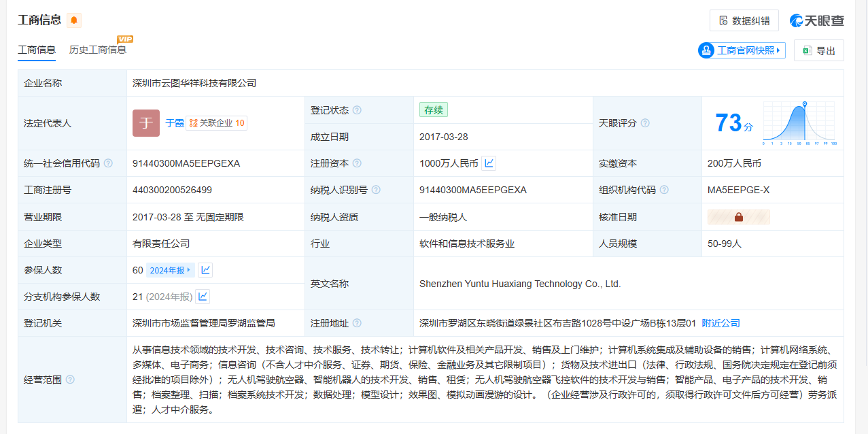868x434 pixels.
Task: Open trend chart icon beside 注册资本
Action: point(489,163)
